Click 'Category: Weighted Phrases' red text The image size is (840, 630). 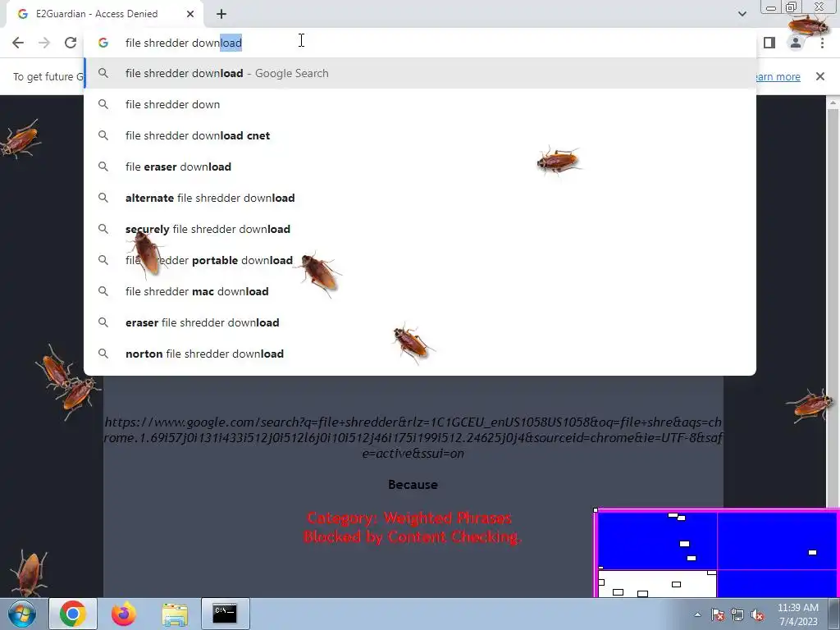pyautogui.click(x=409, y=518)
